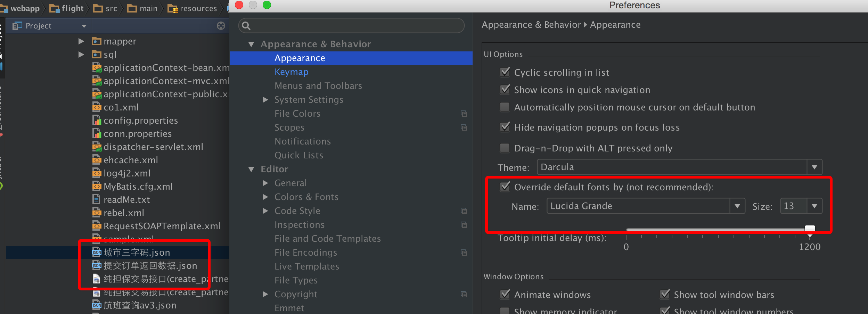Click the project-level icon next to File Colors

[x=464, y=114]
